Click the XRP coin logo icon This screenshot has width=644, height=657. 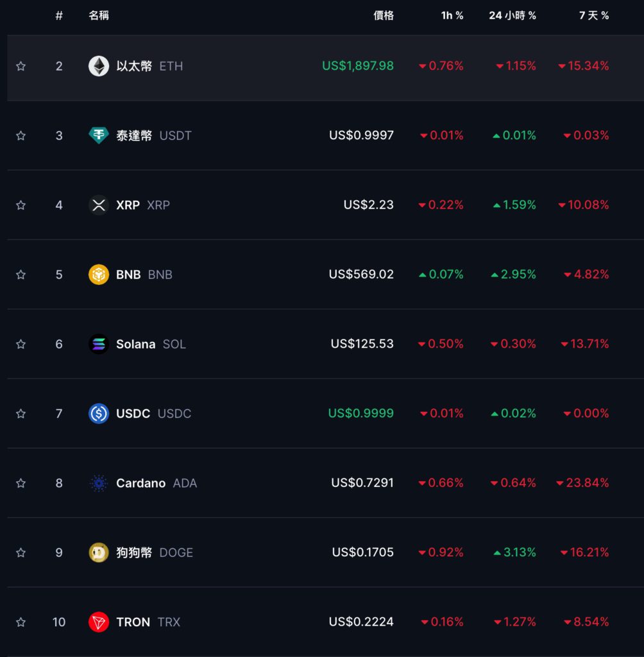pyautogui.click(x=99, y=205)
